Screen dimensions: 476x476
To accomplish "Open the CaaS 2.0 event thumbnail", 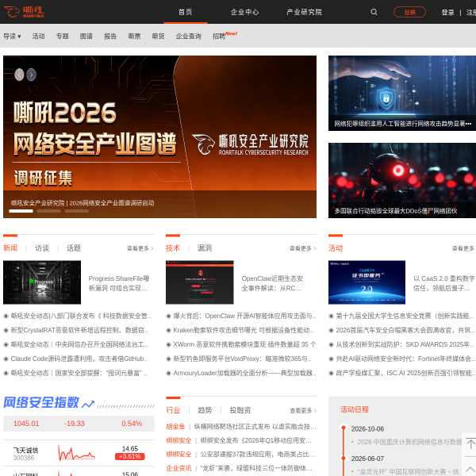I will [x=367, y=282].
